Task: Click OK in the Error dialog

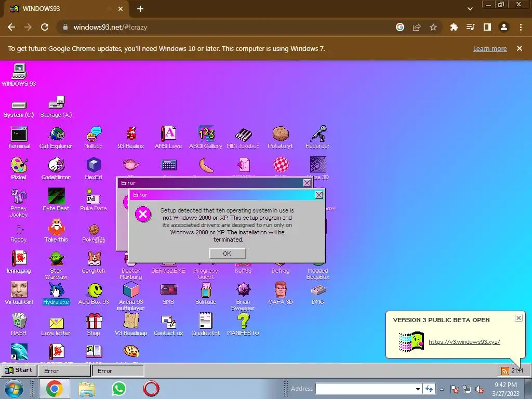Action: (228, 254)
